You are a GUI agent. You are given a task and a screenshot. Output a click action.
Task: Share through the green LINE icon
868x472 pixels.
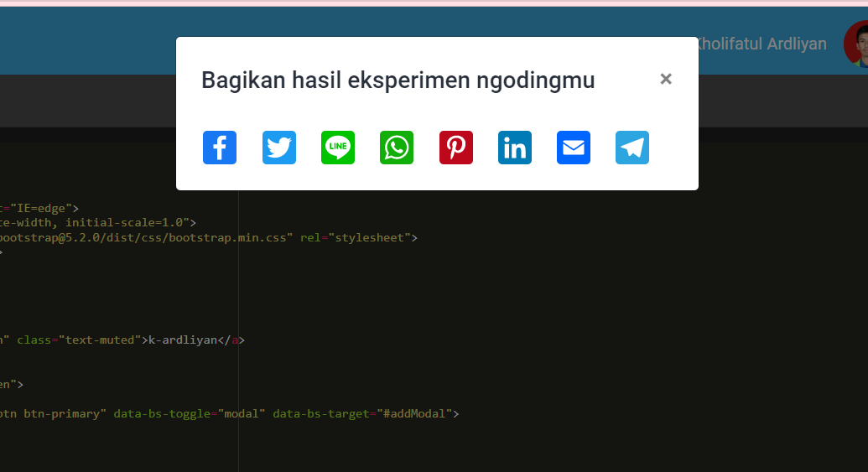(338, 148)
